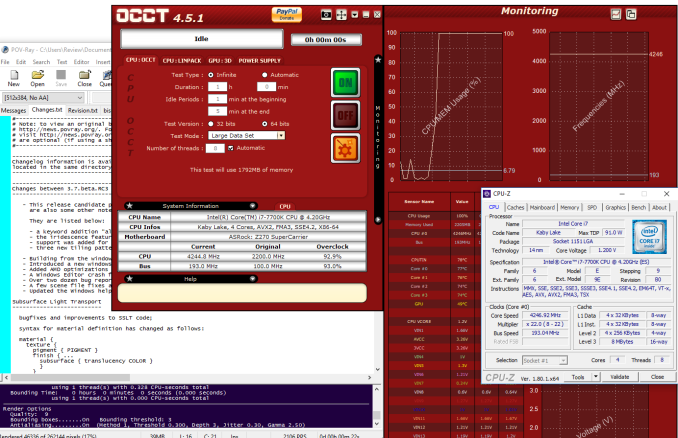Select the CPU:OCCT tab
Image resolution: width=678 pixels, height=438 pixels.
141,60
